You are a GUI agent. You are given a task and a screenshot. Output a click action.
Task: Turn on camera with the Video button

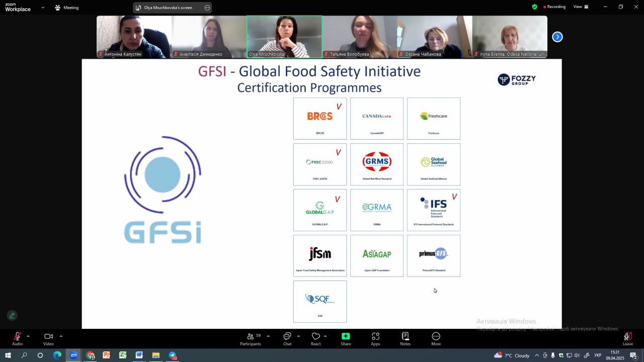pyautogui.click(x=48, y=339)
